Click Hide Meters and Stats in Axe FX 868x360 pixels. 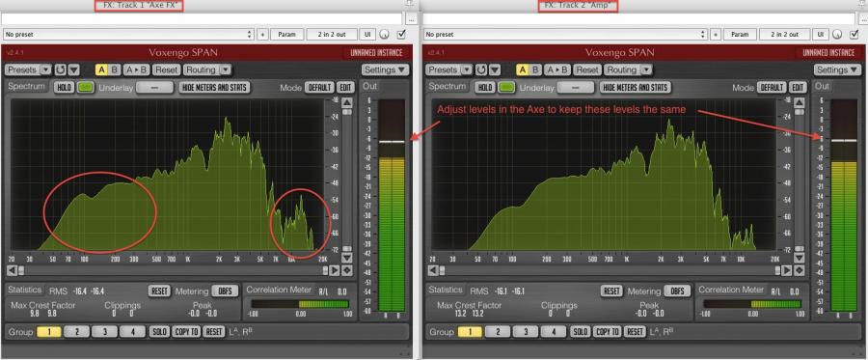click(x=214, y=88)
